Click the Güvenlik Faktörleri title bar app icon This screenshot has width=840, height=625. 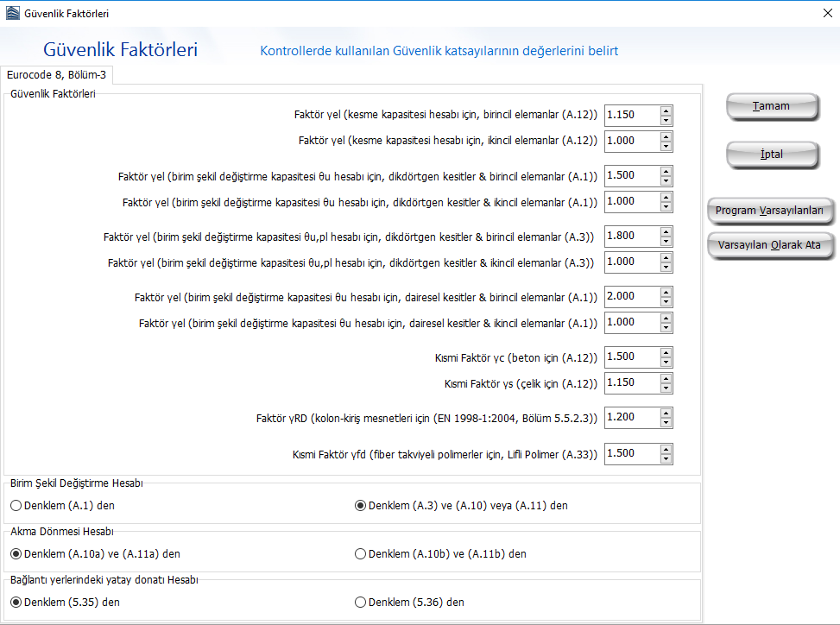pyautogui.click(x=11, y=14)
